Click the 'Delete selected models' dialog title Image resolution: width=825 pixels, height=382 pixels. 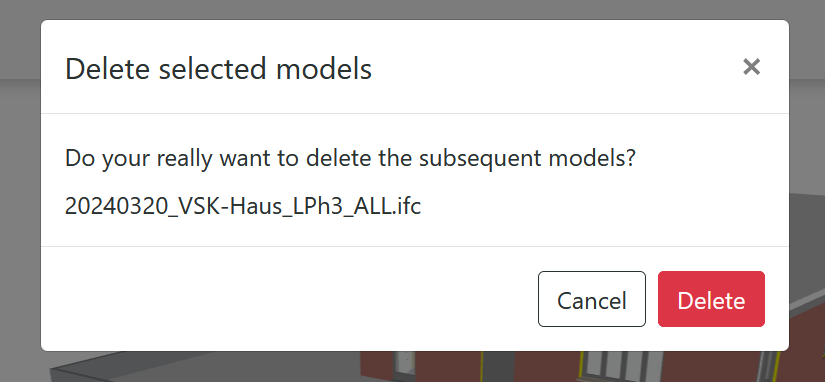click(x=218, y=69)
